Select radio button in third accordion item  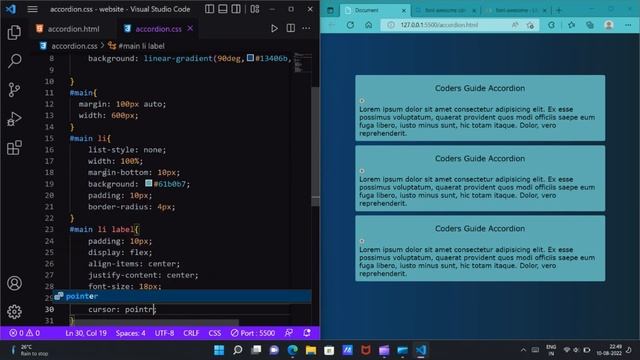[x=362, y=241]
